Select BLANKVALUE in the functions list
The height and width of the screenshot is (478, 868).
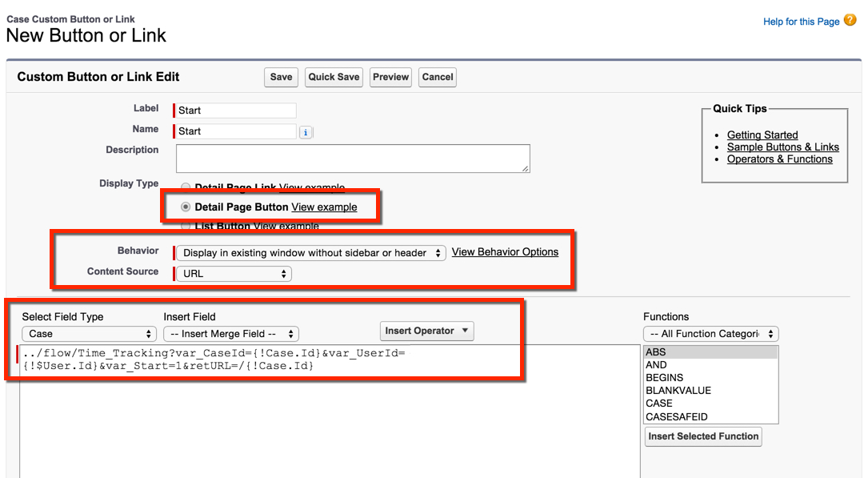pyautogui.click(x=678, y=391)
